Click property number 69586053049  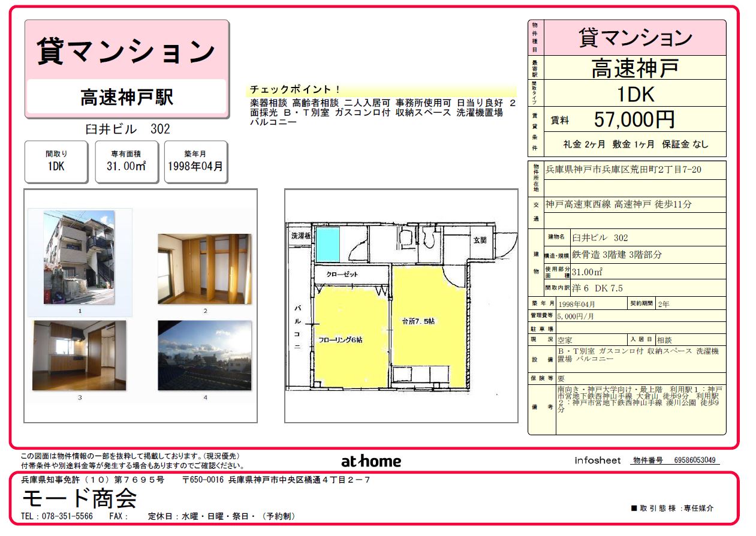[694, 460]
